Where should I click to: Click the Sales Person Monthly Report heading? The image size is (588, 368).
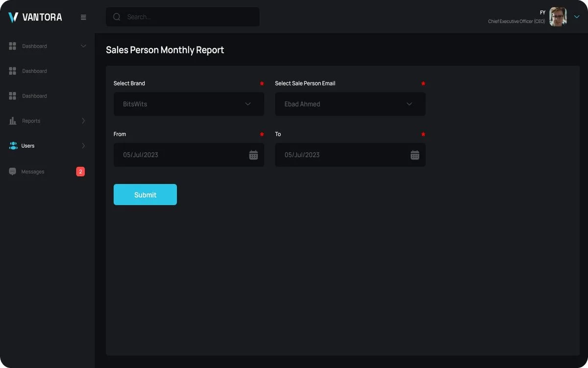coord(165,50)
